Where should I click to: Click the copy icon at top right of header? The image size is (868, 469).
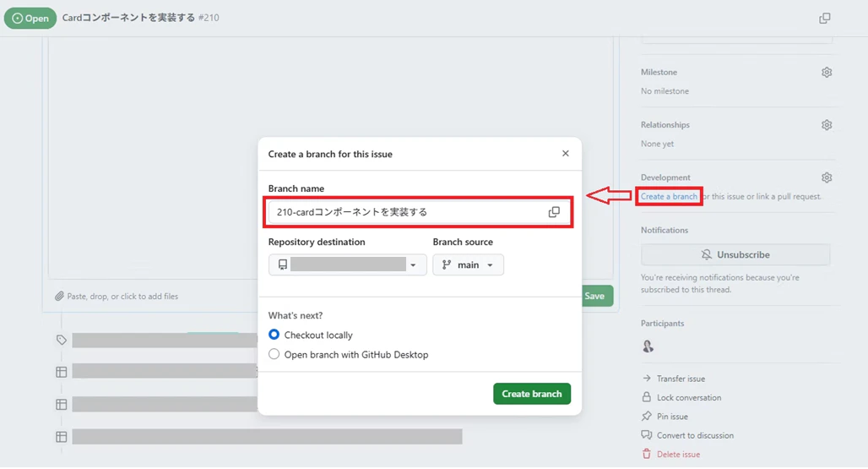click(x=824, y=19)
